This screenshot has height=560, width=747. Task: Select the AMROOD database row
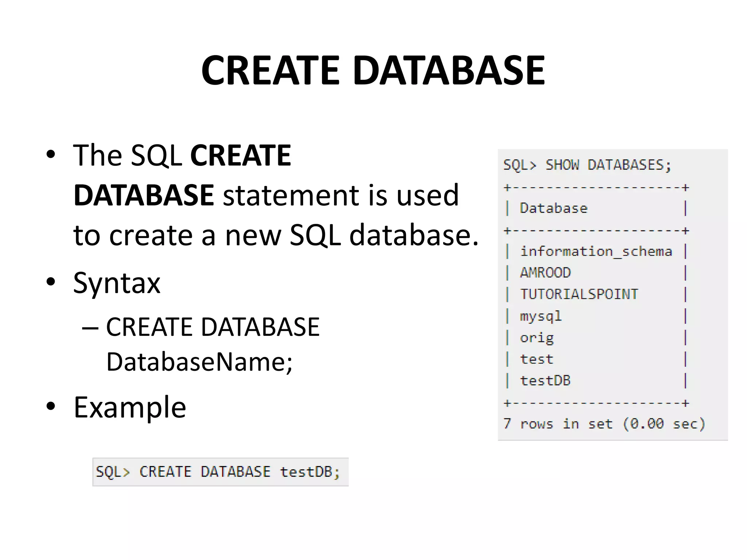coord(545,273)
